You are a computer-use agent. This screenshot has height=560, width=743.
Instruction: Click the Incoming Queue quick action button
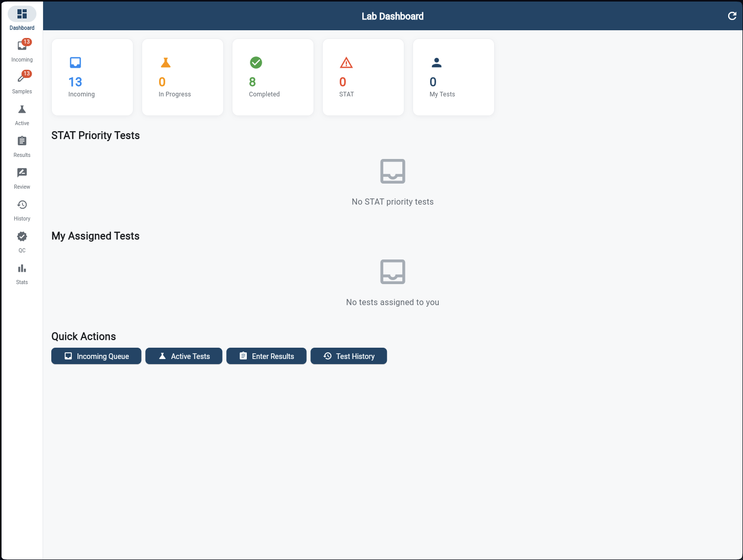coord(96,356)
